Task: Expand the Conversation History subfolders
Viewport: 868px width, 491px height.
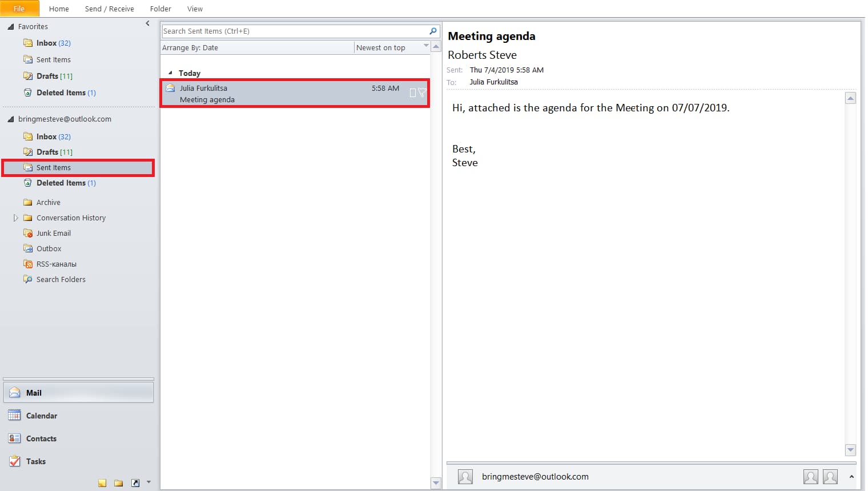Action: tap(15, 218)
